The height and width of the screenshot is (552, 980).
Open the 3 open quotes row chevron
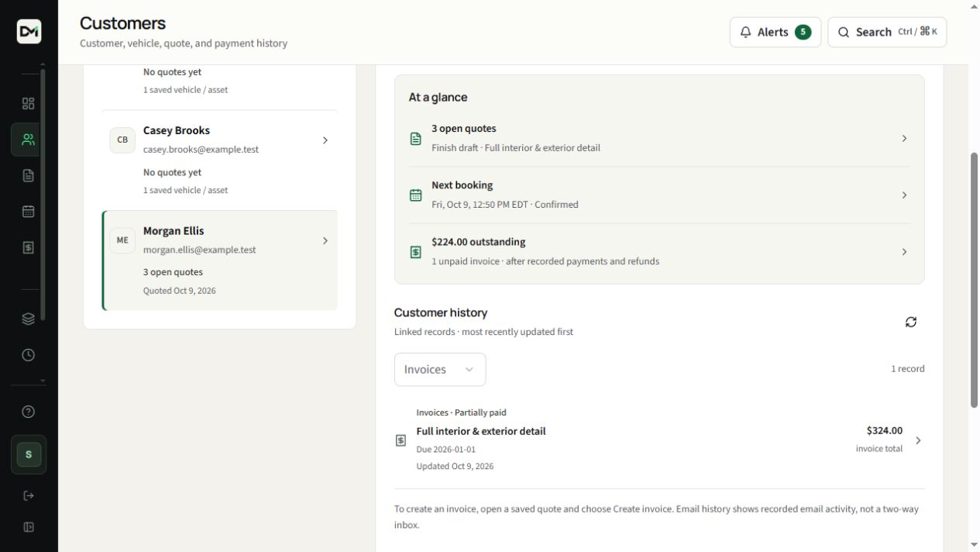pyautogui.click(x=904, y=138)
